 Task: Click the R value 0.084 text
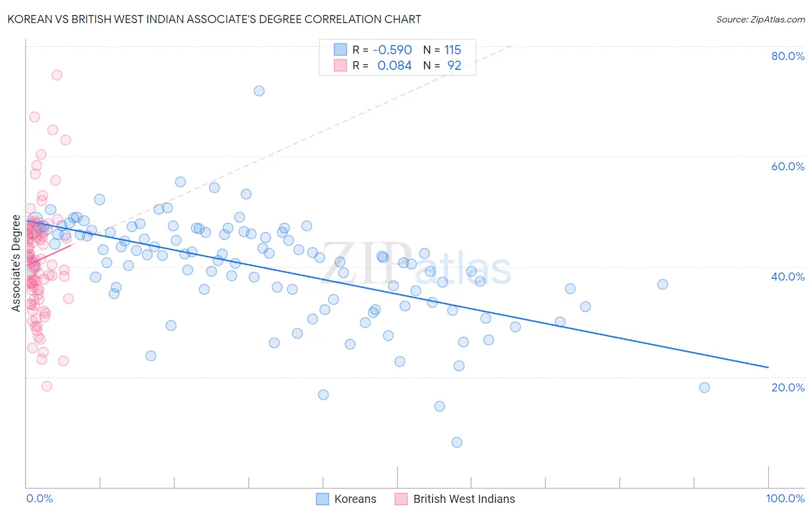point(394,65)
